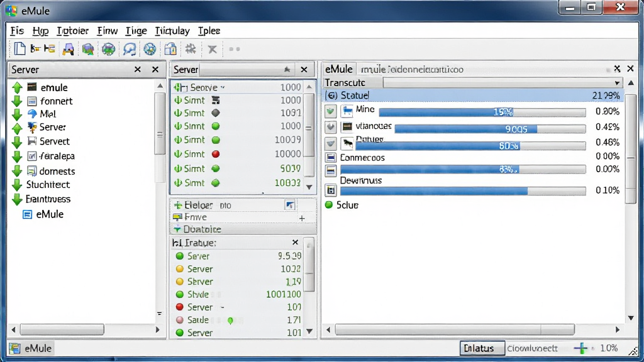644x362 pixels.
Task: Click the pin icon in middle Server header
Action: point(287,70)
